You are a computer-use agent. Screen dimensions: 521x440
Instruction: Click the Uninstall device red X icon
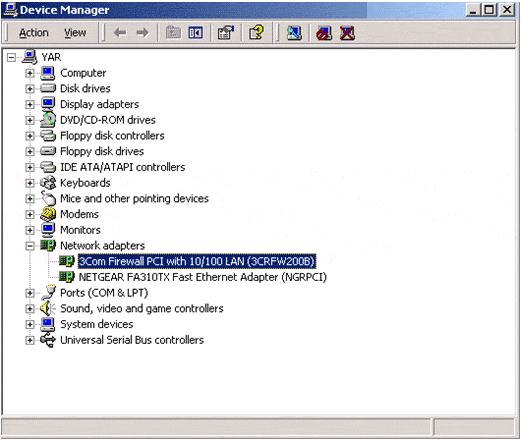click(347, 33)
